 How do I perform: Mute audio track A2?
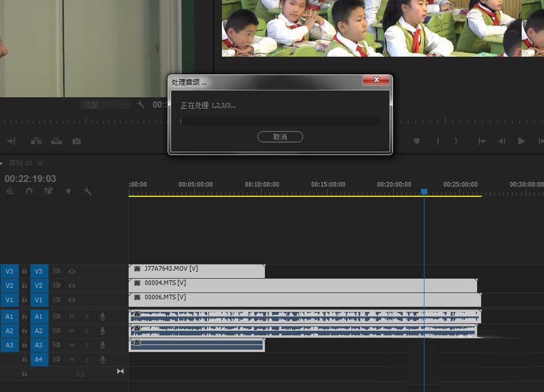coord(72,331)
